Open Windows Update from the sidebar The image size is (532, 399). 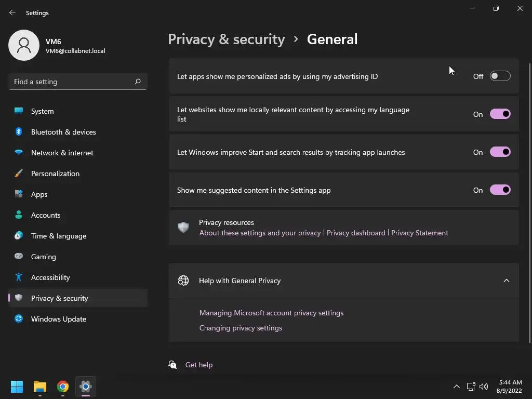coord(58,319)
